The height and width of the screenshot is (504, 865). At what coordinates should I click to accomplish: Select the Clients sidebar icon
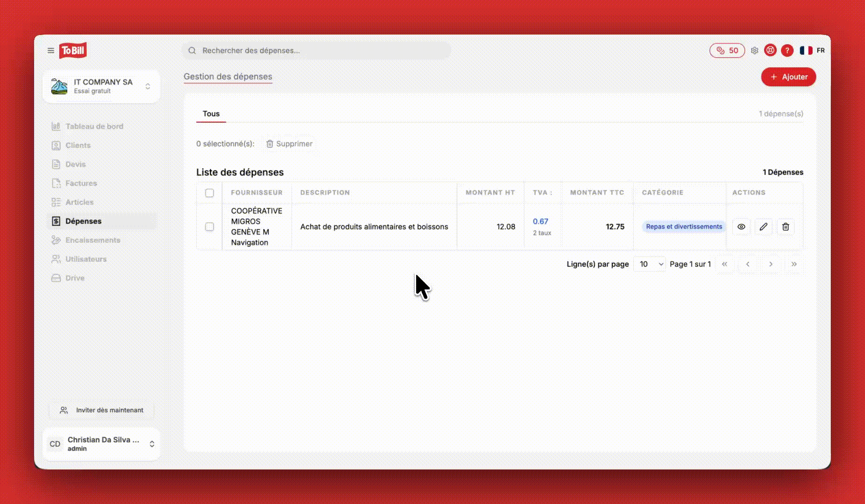pyautogui.click(x=56, y=145)
